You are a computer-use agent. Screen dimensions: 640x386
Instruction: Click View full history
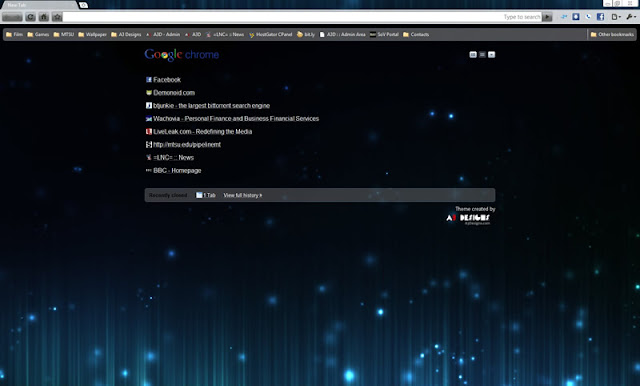point(243,195)
